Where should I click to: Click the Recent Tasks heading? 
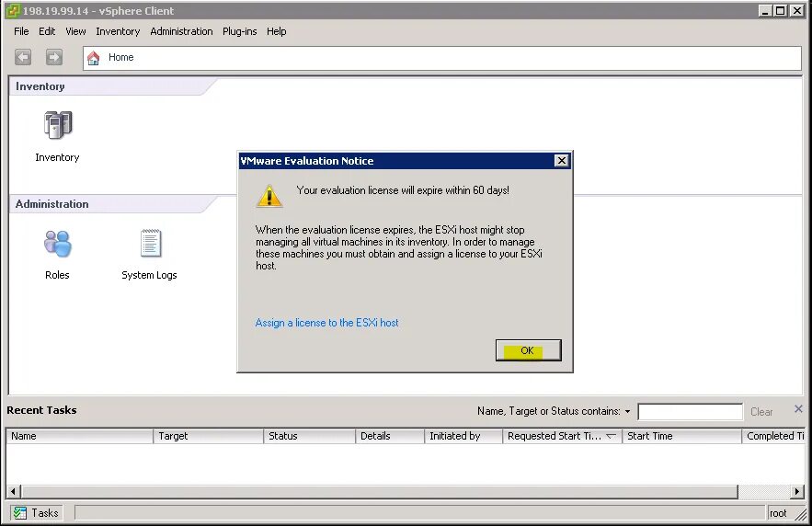pyautogui.click(x=41, y=410)
